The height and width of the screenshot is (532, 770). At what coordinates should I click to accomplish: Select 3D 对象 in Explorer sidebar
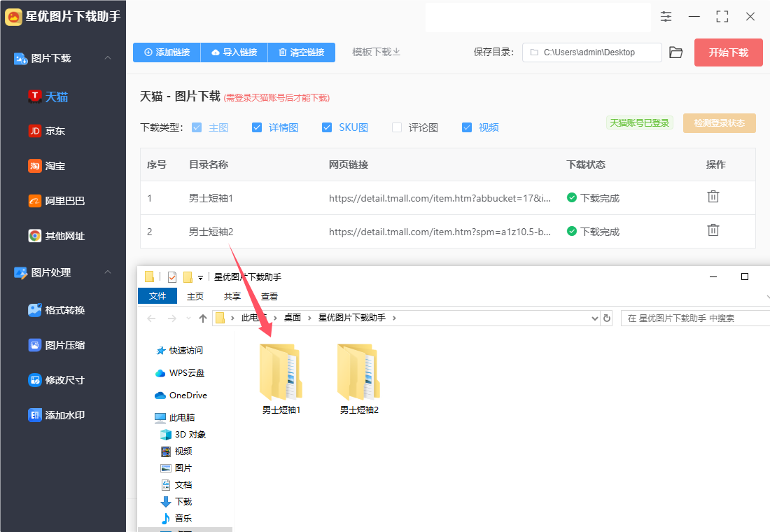183,435
